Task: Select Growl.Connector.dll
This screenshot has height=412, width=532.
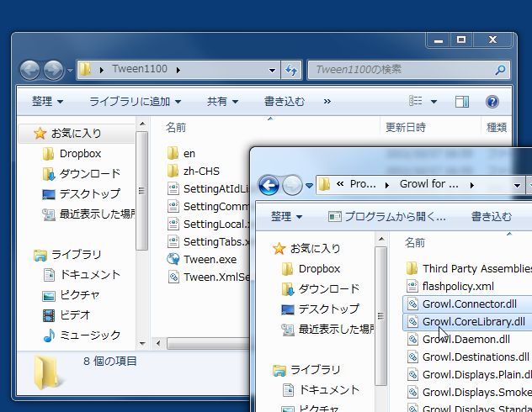Action: [467, 304]
